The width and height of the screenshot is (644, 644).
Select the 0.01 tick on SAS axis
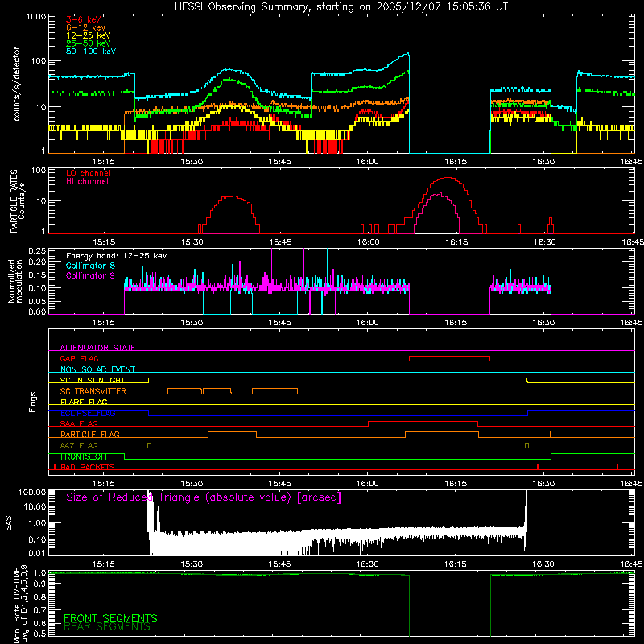(x=37, y=553)
